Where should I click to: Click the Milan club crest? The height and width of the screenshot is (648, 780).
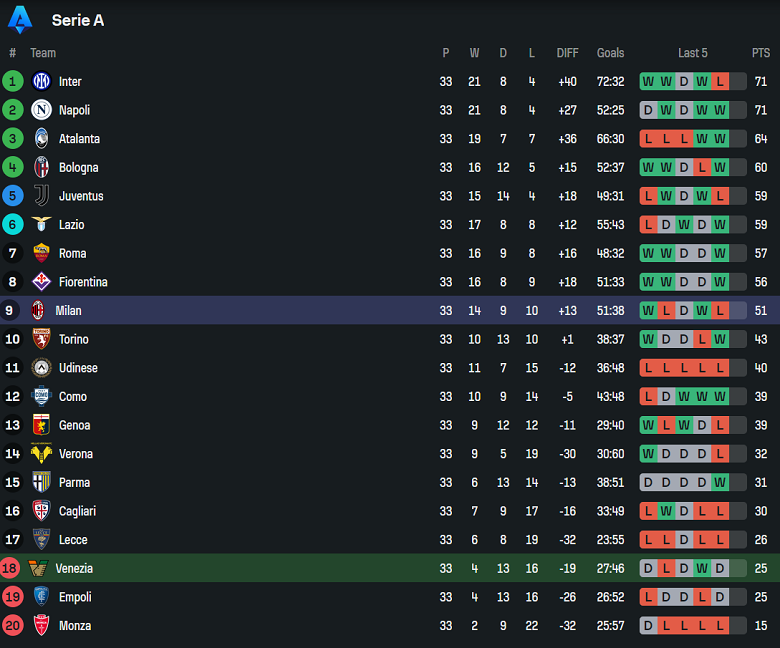point(38,310)
